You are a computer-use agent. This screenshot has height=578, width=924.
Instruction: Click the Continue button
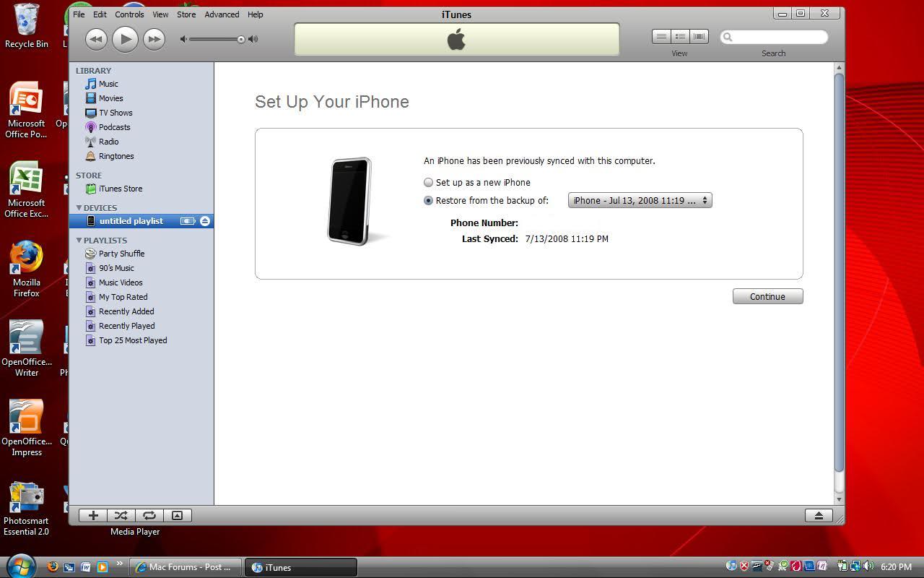coord(767,296)
